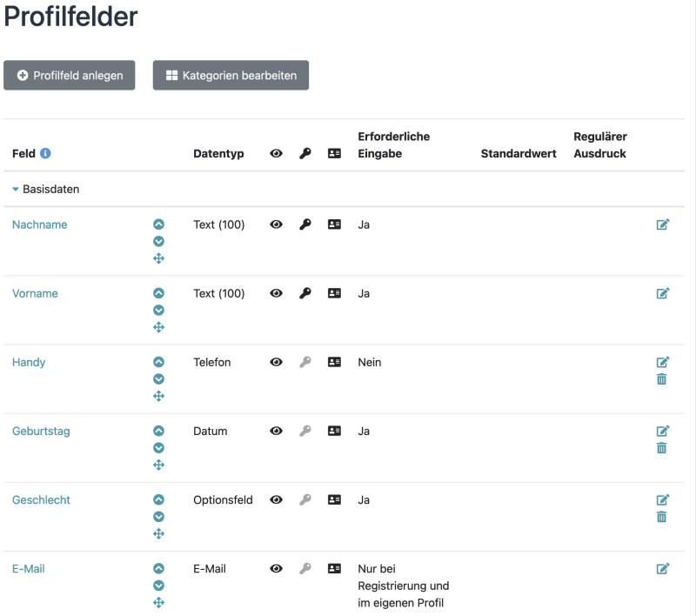Click the Profilfeld anlegen button
The height and width of the screenshot is (616, 696).
(x=69, y=75)
